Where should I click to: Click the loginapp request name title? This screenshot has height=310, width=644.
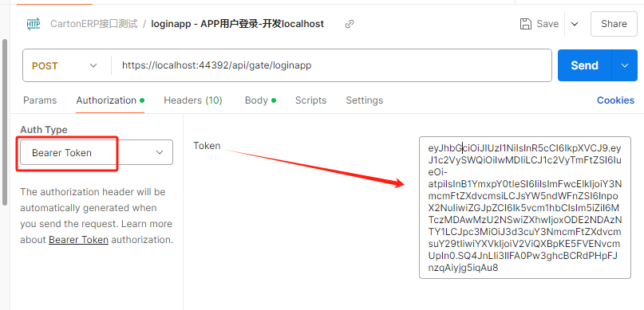pos(237,24)
